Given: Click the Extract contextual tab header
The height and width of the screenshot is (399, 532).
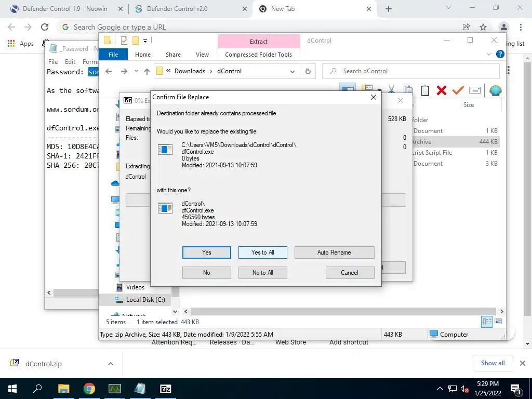Looking at the screenshot, I should [259, 42].
